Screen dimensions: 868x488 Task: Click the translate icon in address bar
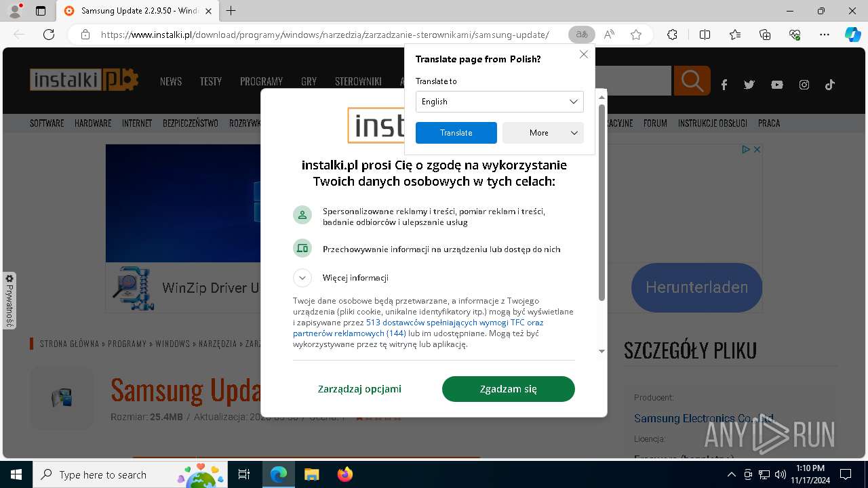click(x=581, y=35)
